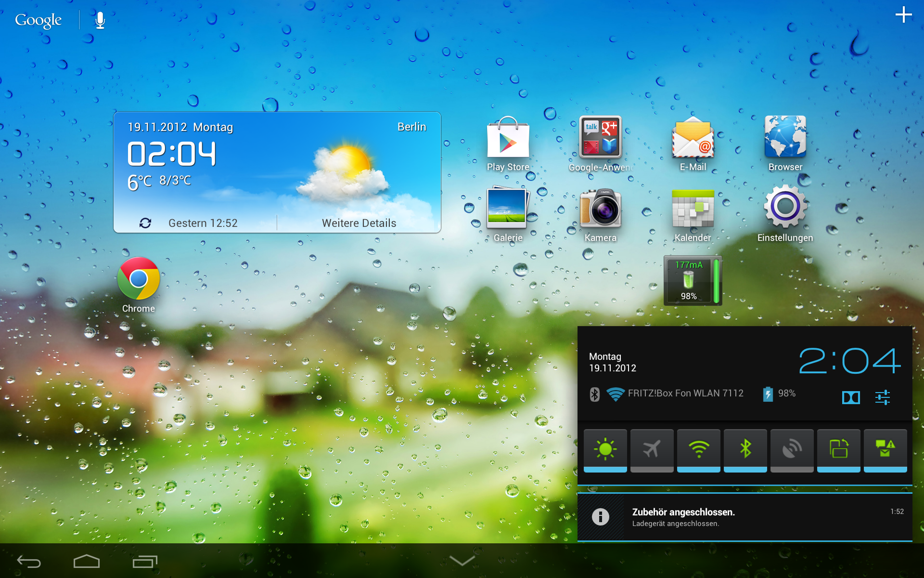Open quick settings sliders icon
Image resolution: width=924 pixels, height=578 pixels.
click(x=882, y=397)
